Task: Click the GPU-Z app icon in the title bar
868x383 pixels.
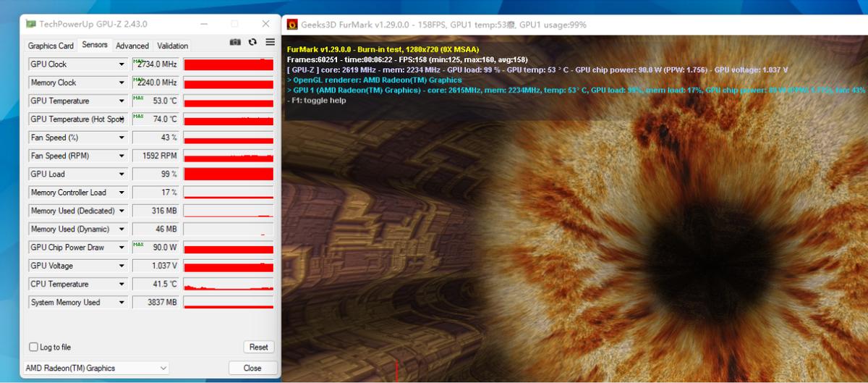Action: (x=30, y=24)
